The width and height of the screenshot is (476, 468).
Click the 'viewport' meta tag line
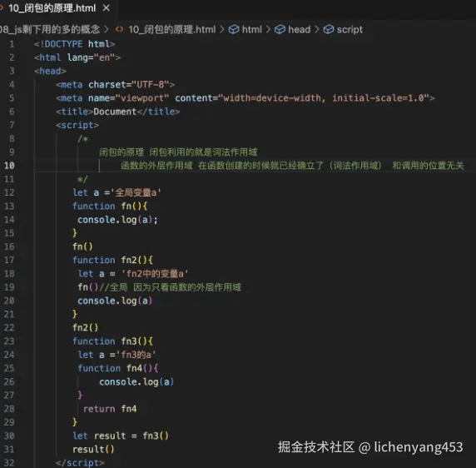click(245, 98)
